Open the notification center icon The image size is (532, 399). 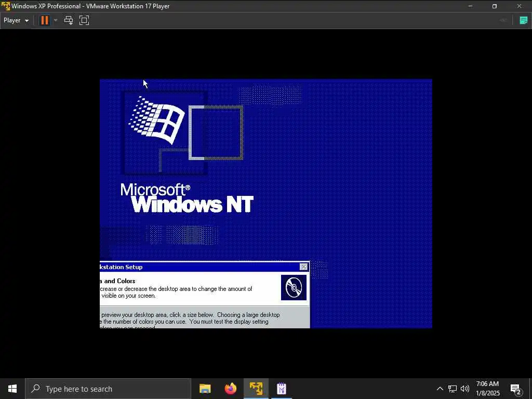click(x=516, y=389)
